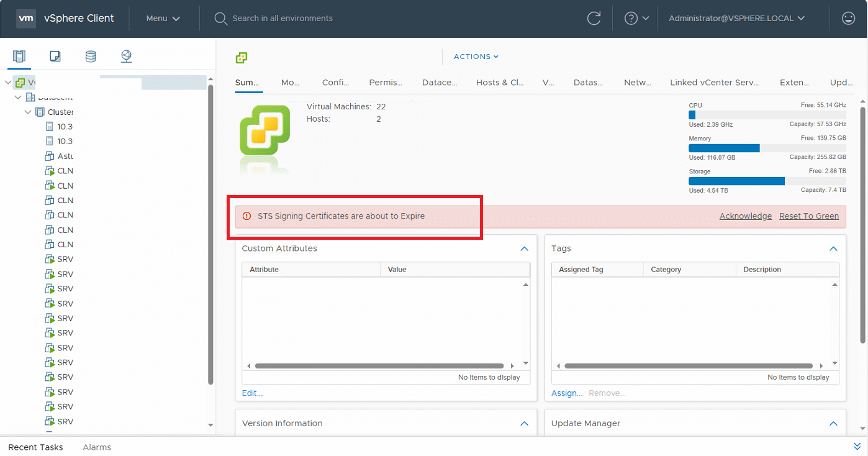
Task: Click the search magnifier icon
Action: click(x=220, y=19)
